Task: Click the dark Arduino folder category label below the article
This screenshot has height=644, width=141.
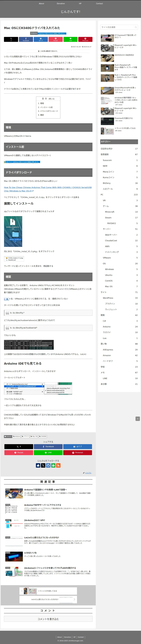Action: [x=8, y=436]
